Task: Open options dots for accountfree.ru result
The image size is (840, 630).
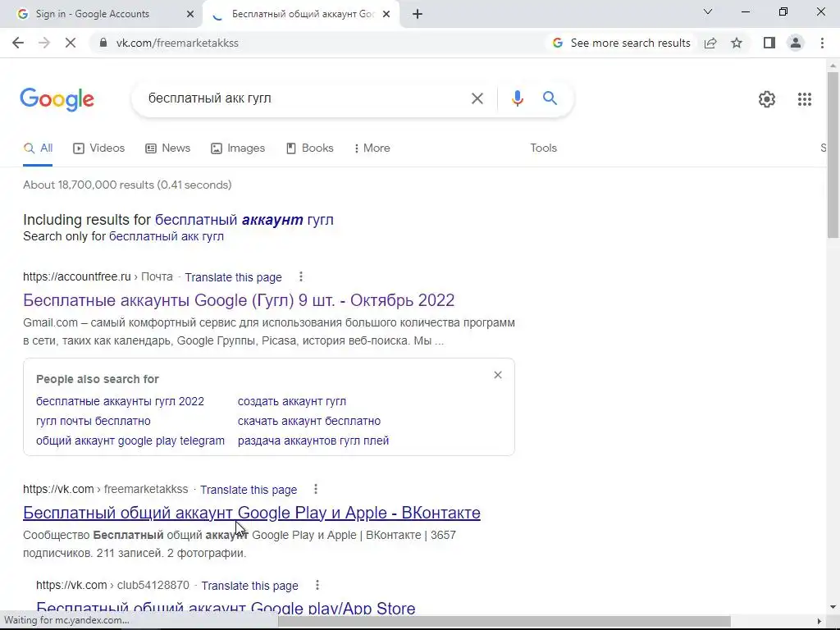Action: coord(301,276)
